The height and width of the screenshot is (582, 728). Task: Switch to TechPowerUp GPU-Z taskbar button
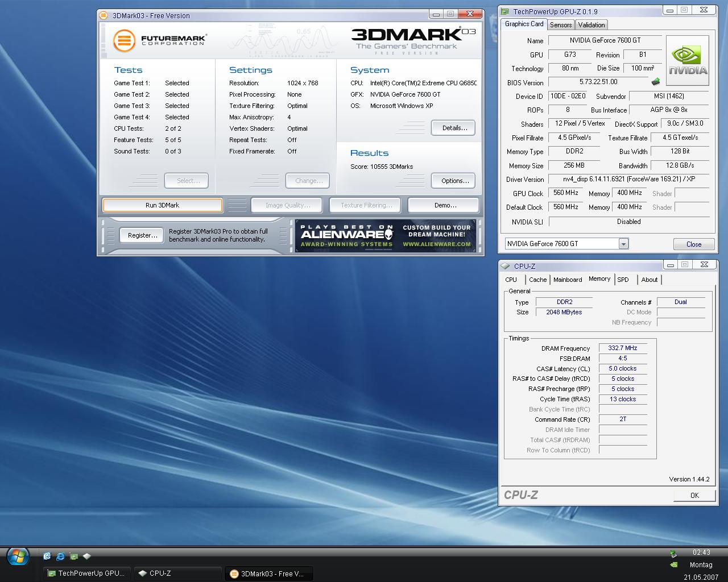coord(87,573)
